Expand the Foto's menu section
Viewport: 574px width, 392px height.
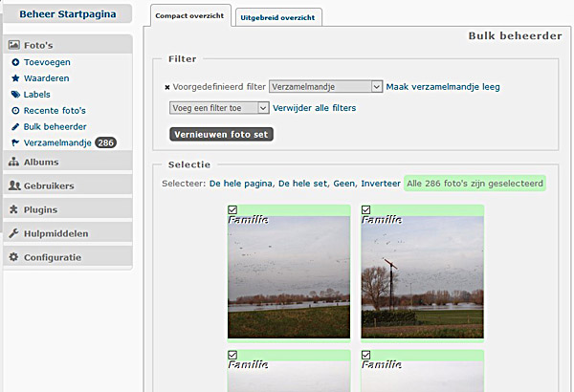coord(68,45)
